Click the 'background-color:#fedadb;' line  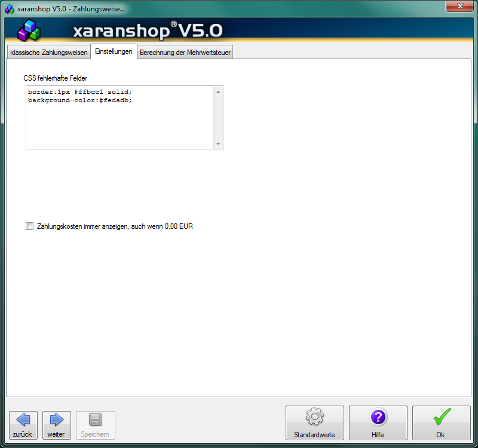[80, 100]
